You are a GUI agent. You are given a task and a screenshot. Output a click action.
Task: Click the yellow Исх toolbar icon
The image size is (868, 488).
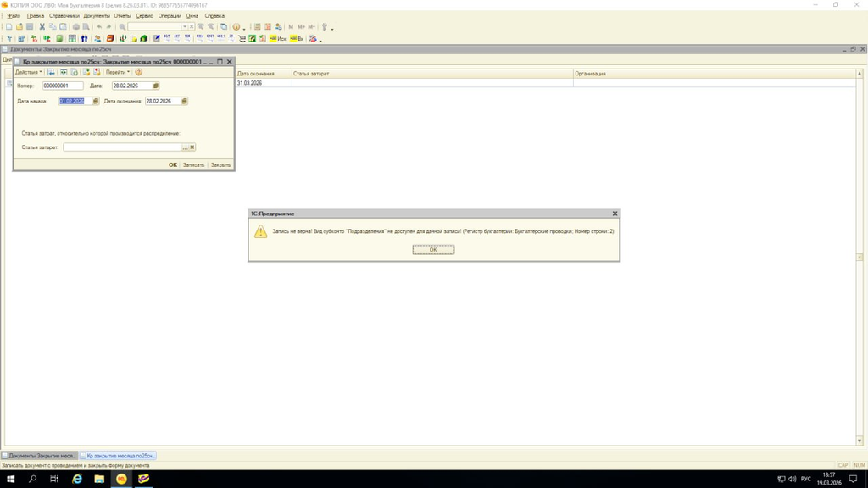point(277,38)
